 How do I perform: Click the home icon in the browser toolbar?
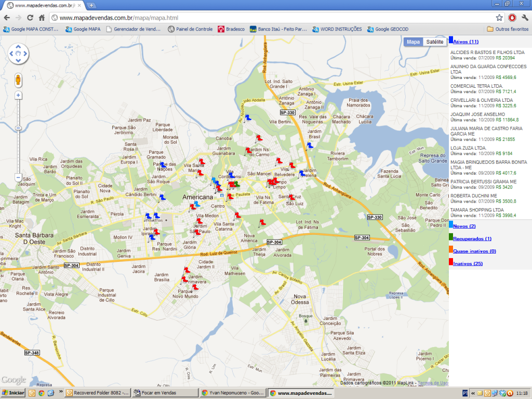click(x=42, y=17)
